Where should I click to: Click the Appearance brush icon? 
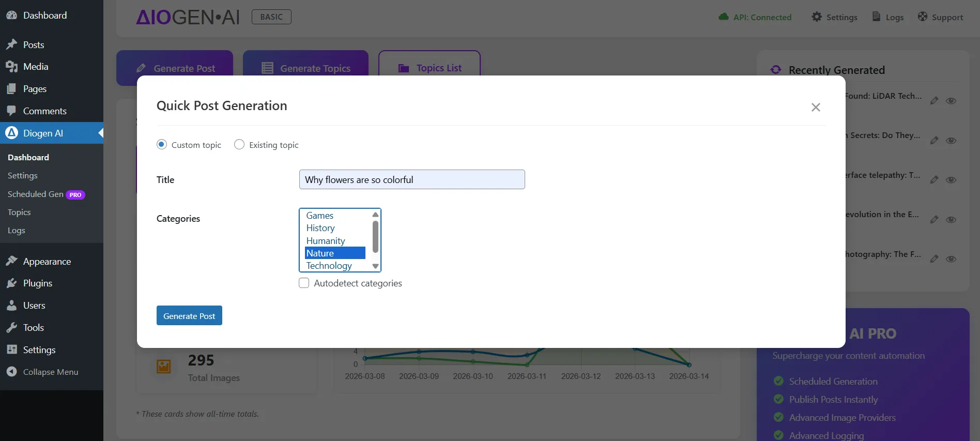click(11, 261)
